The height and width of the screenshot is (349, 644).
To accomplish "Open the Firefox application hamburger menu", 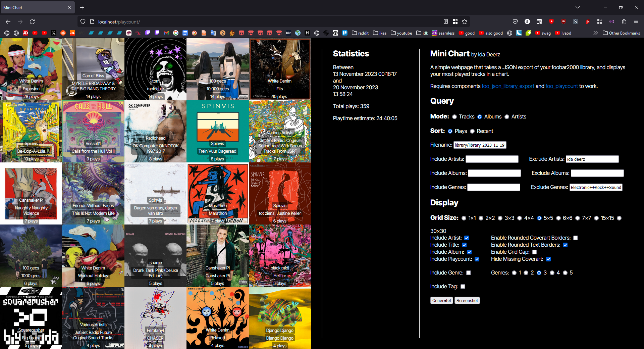I will 636,22.
